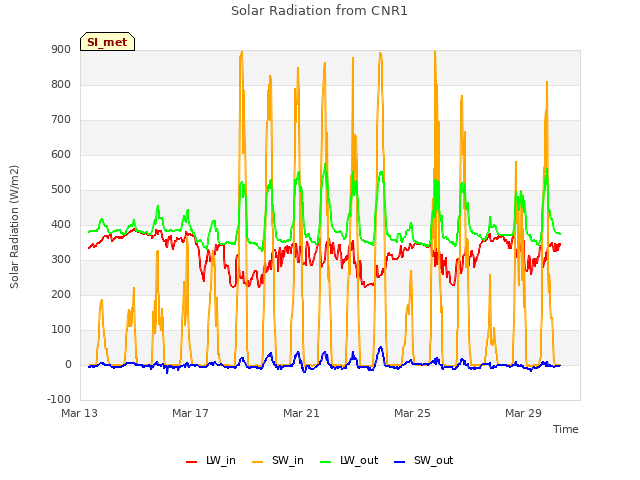Click the -100 y-axis tick label
This screenshot has height=480, width=640.
pos(59,400)
